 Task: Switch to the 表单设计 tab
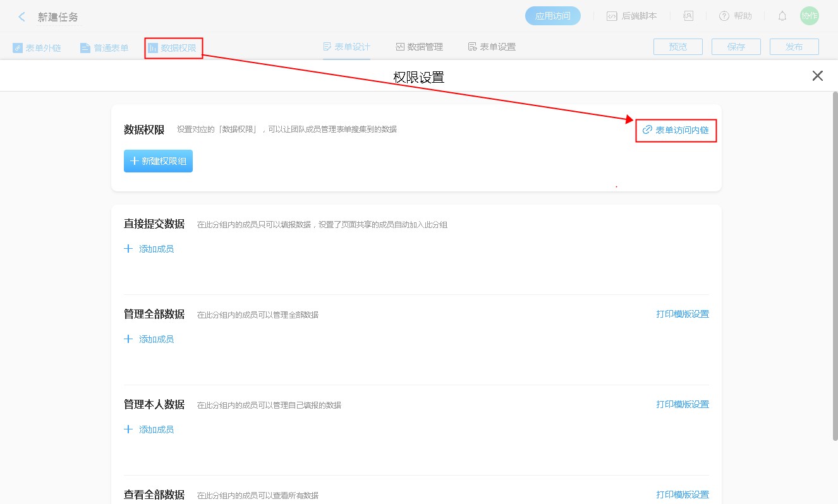tap(346, 47)
